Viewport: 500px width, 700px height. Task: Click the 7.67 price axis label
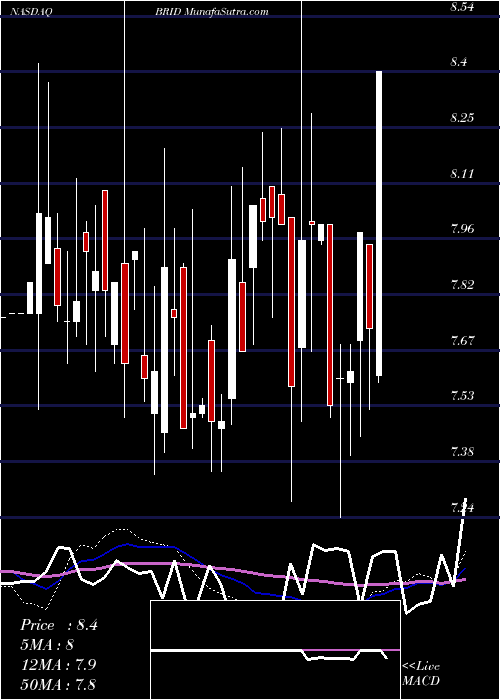coord(462,341)
